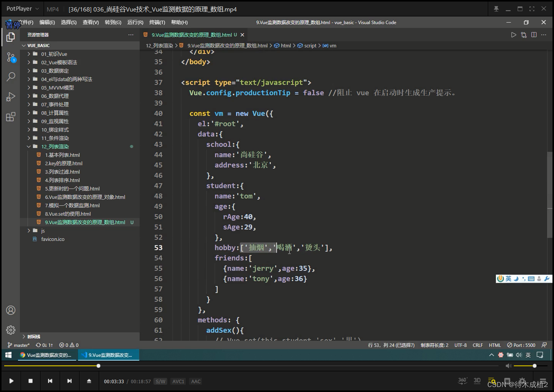This screenshot has width=554, height=392.
Task: Click PotPlayer playlist menu icon
Action: tap(543, 381)
